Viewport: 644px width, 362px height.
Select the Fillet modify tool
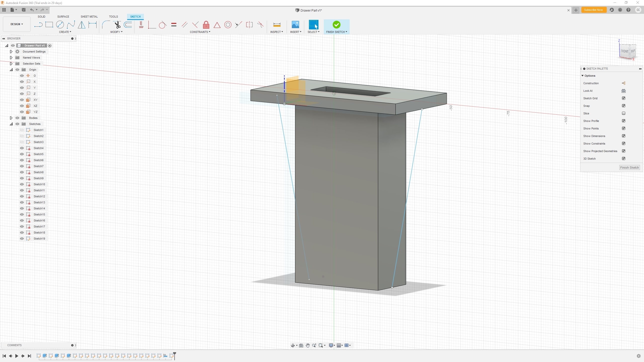pyautogui.click(x=106, y=25)
